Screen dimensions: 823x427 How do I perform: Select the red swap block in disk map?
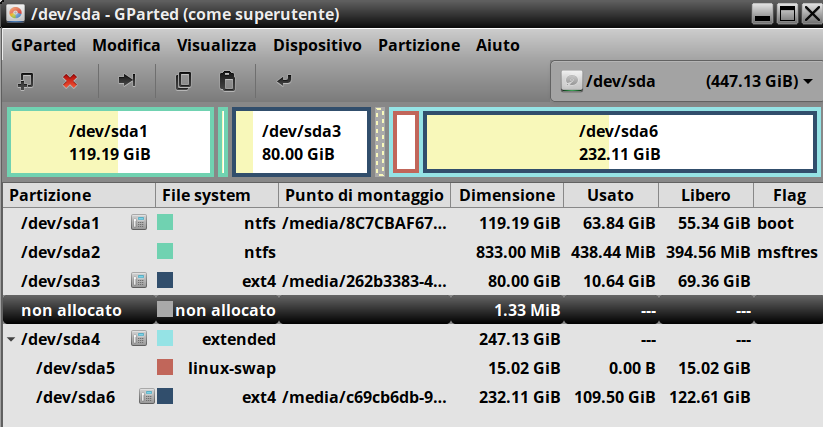tap(406, 142)
